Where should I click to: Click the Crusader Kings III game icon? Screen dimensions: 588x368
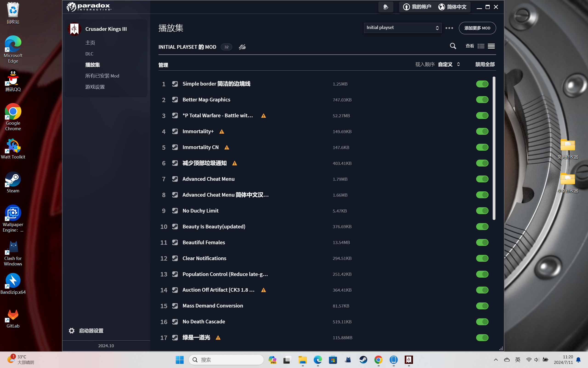[74, 29]
